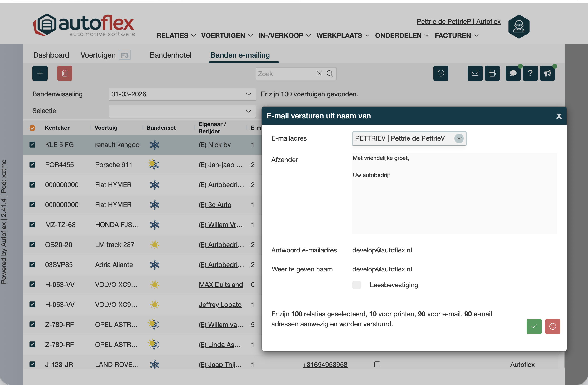Image resolution: width=588 pixels, height=385 pixels.
Task: Click the red trash delete button
Action: 65,73
